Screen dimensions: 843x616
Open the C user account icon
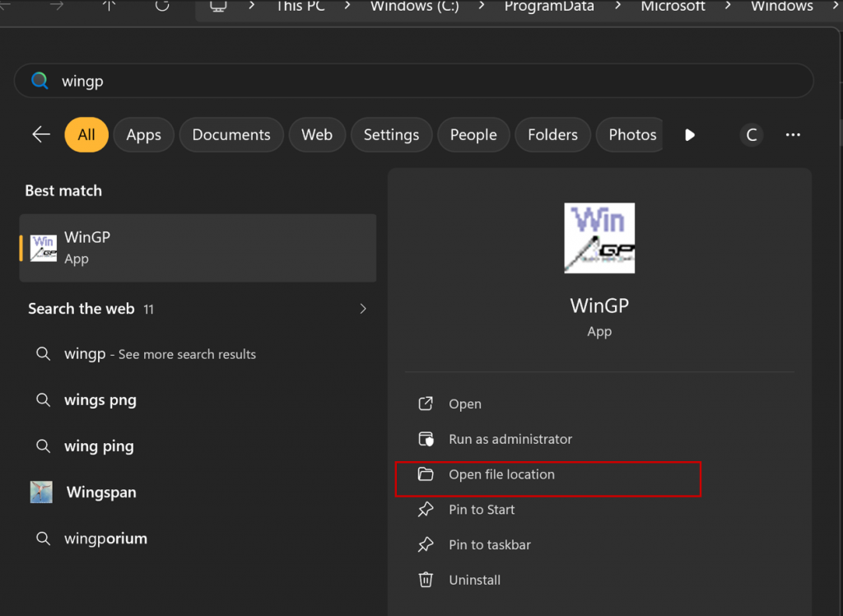coord(751,135)
